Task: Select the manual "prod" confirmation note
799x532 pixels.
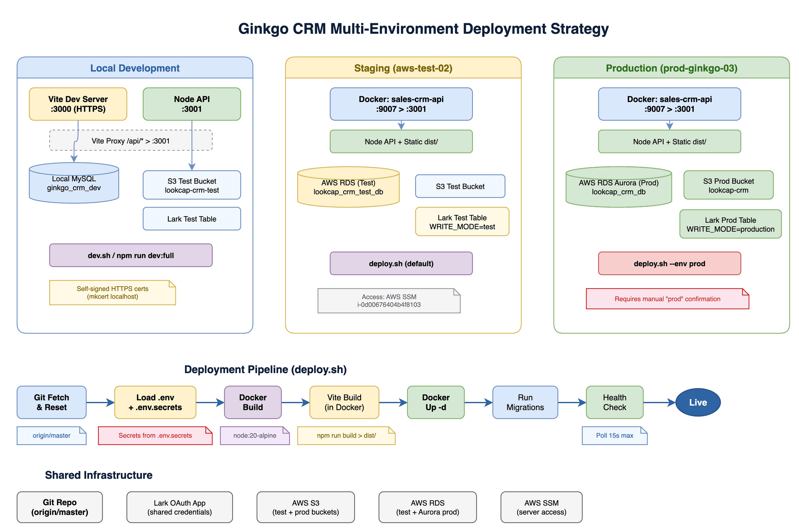Action: 668,299
